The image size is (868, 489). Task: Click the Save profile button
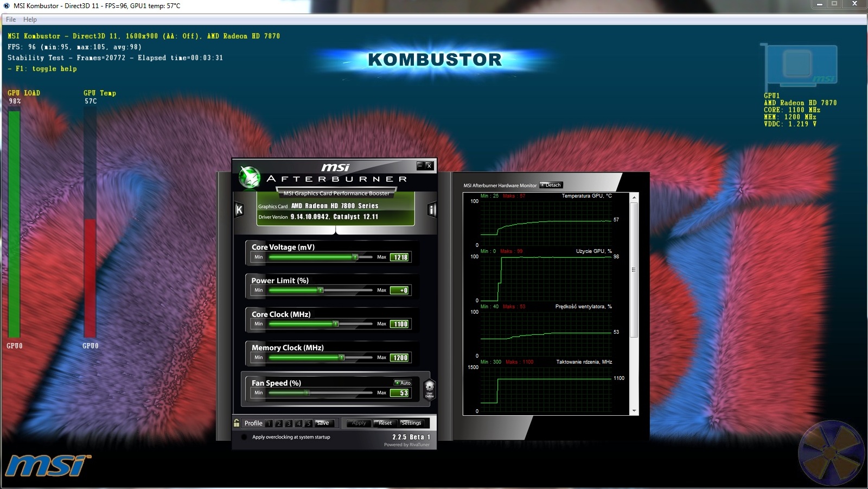[x=324, y=423]
